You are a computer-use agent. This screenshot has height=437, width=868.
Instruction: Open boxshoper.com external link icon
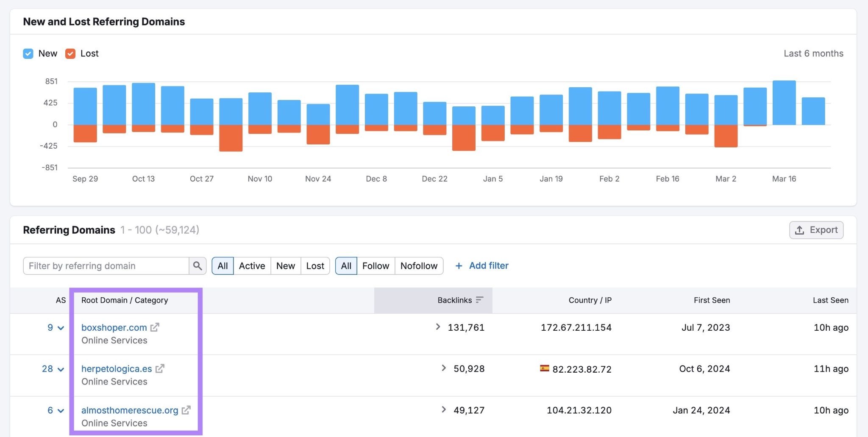pos(155,327)
